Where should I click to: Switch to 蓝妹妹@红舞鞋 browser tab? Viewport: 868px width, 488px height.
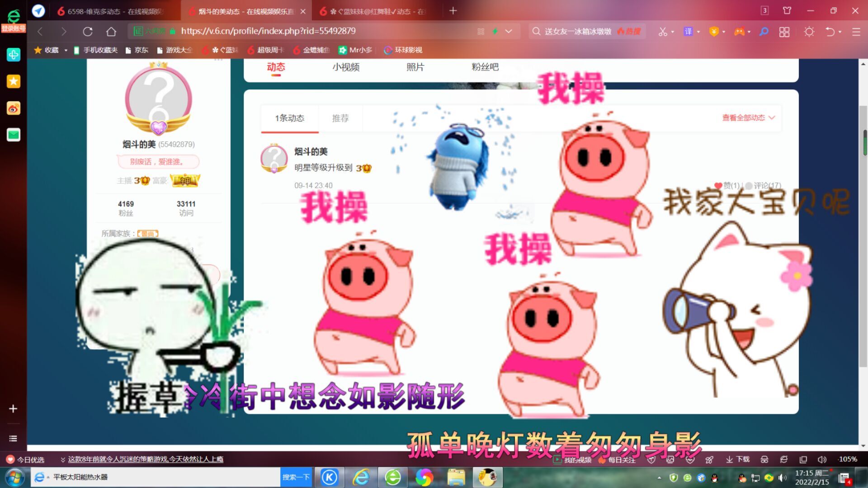(x=375, y=11)
